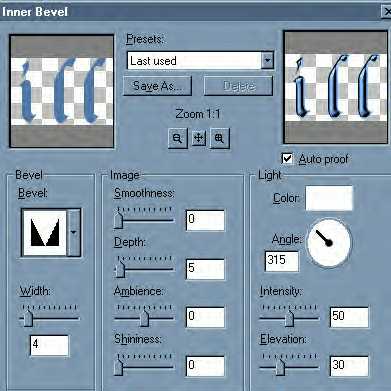Click the Last used presets combo box
Screen dimensions: 391x391
[x=200, y=61]
